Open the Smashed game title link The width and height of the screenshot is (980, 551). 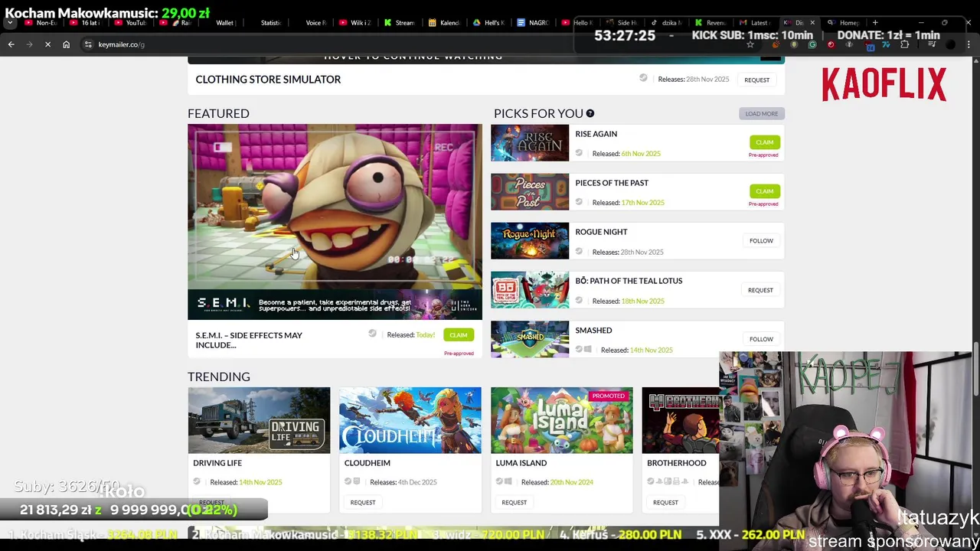[x=593, y=330]
